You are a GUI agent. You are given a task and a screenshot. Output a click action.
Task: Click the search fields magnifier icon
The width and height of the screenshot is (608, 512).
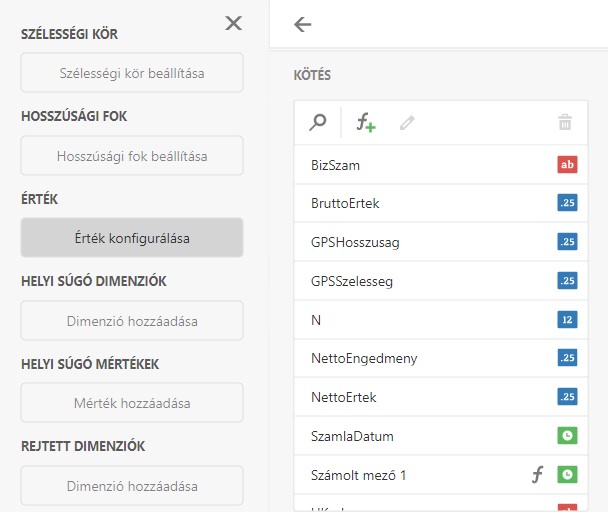[318, 123]
